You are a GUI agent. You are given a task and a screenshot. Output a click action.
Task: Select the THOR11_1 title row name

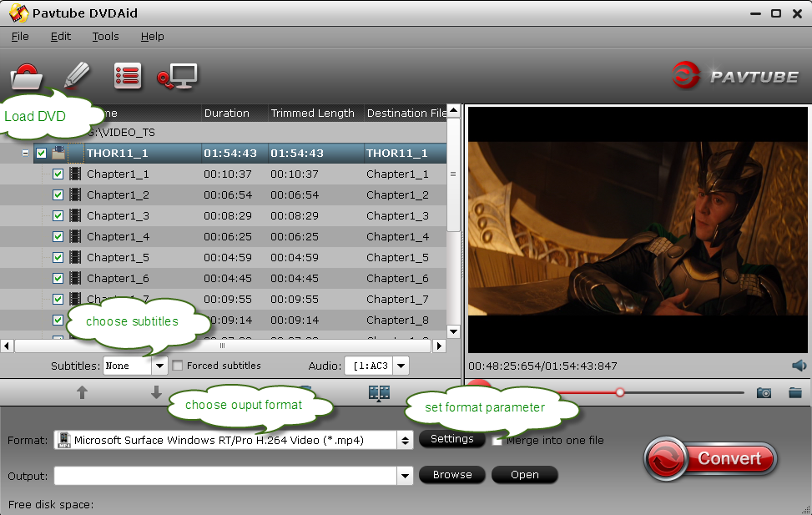coord(118,154)
